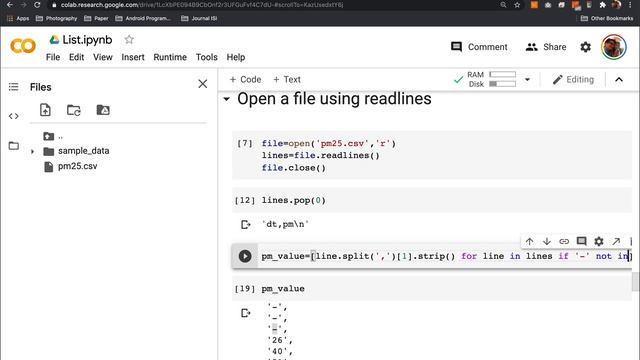Add a new Text cell
Screen dimensions: 640x360
tap(287, 80)
